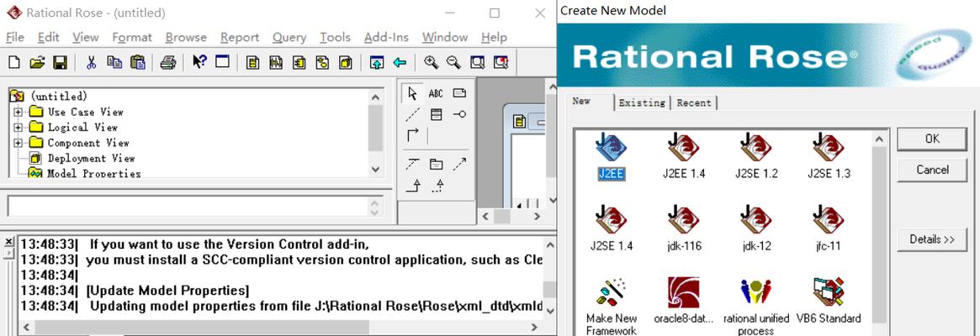Click the Zoom Out magnifier icon
Screen dimensions: 980x336
point(453,62)
